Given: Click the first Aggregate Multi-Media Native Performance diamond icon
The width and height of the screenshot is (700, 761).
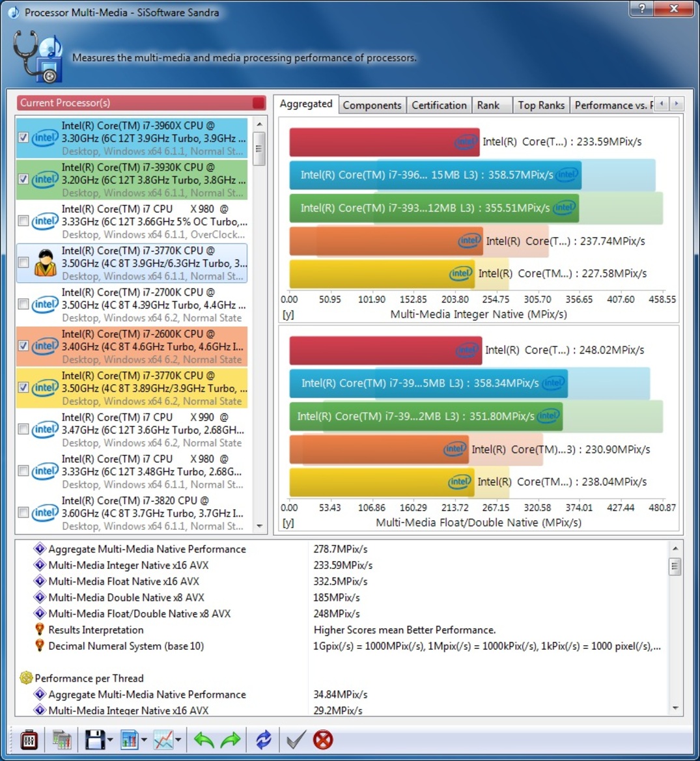Looking at the screenshot, I should click(40, 549).
